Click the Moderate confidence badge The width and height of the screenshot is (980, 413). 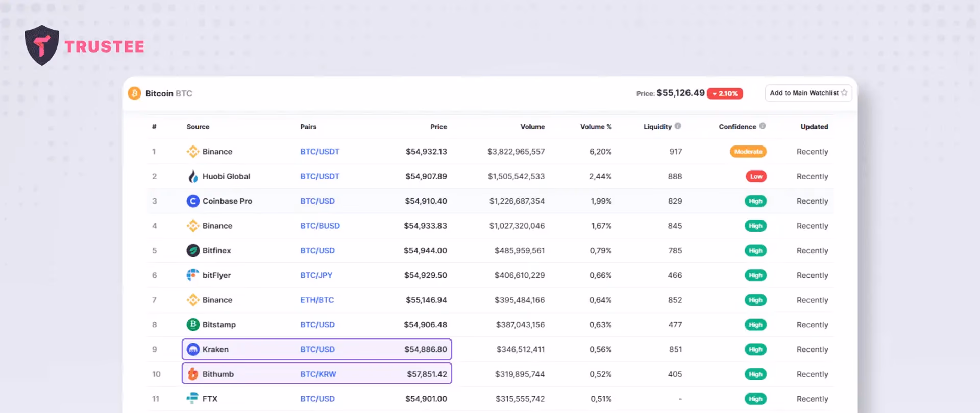pyautogui.click(x=748, y=152)
